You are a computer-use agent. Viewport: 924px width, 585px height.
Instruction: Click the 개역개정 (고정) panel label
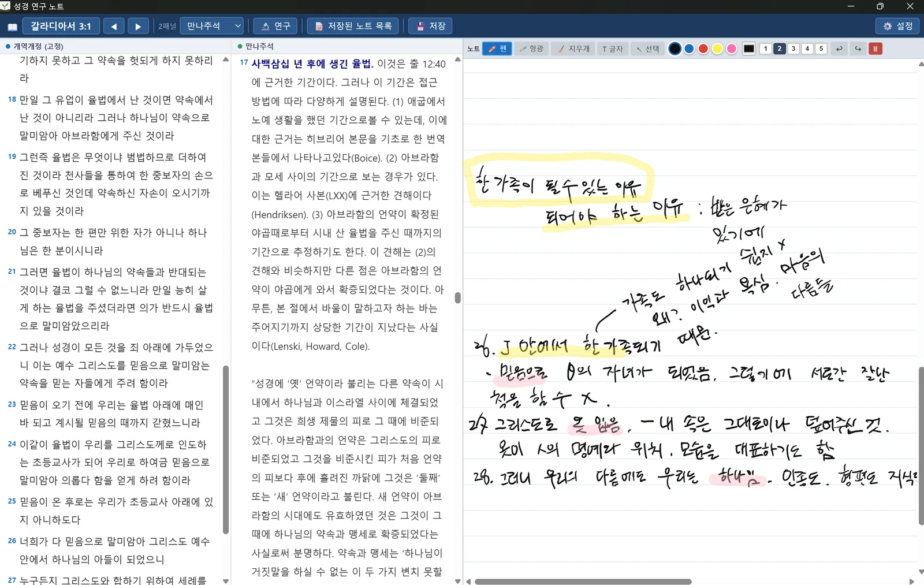38,46
